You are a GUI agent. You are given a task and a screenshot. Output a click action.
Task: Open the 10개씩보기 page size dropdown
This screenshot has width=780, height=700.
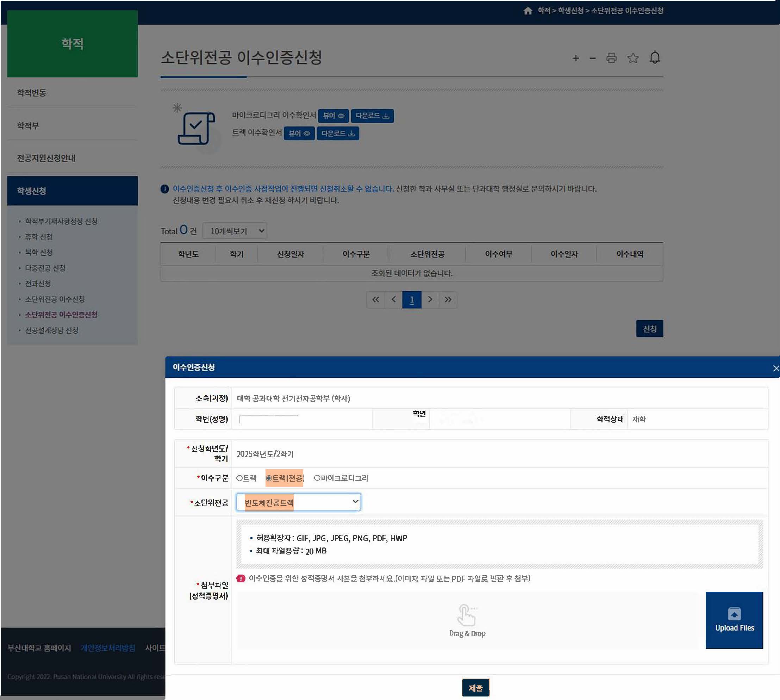235,231
